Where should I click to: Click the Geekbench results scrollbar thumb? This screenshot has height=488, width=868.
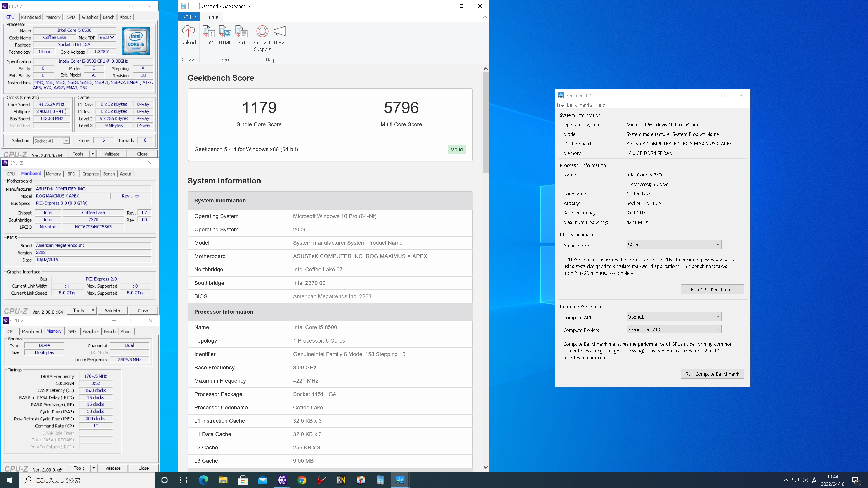click(x=486, y=123)
